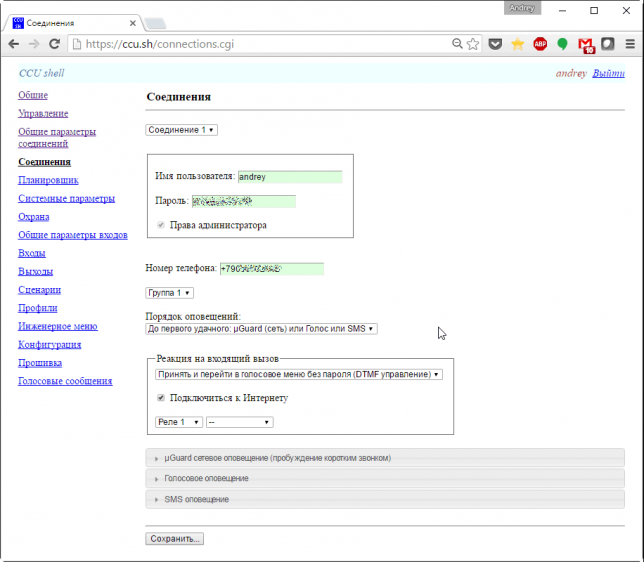
Task: Open Системные параметры page
Action: pos(66,198)
